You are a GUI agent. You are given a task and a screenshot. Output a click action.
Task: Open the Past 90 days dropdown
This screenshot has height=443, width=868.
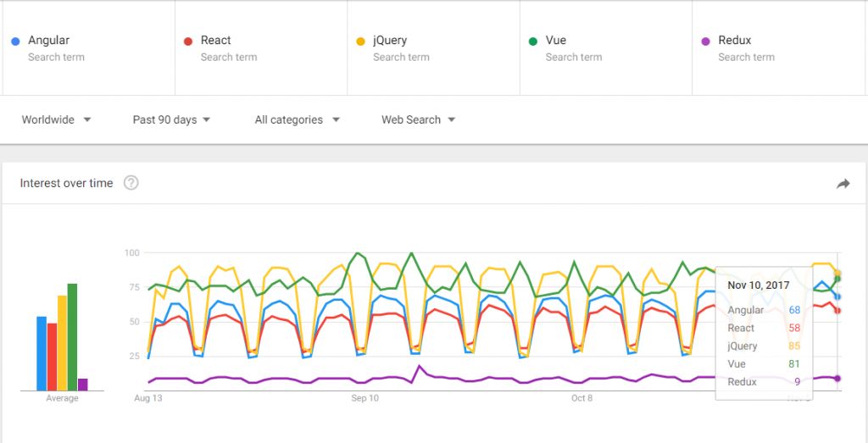pos(171,119)
